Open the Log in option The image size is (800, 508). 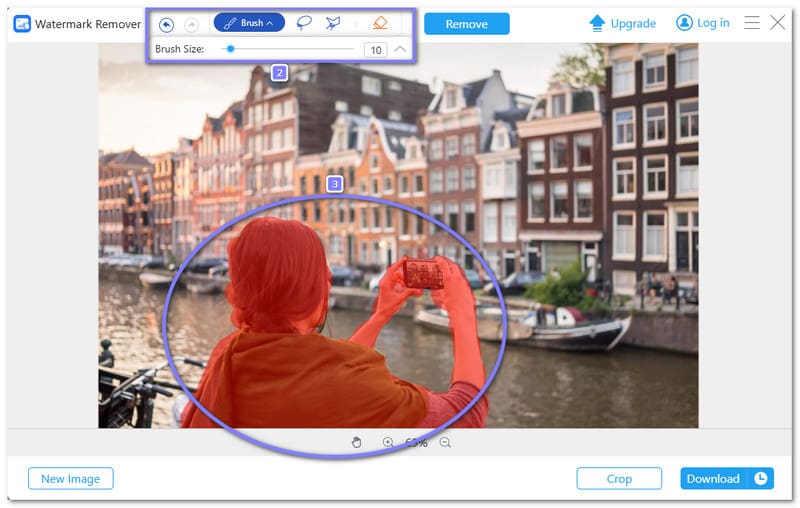click(703, 23)
